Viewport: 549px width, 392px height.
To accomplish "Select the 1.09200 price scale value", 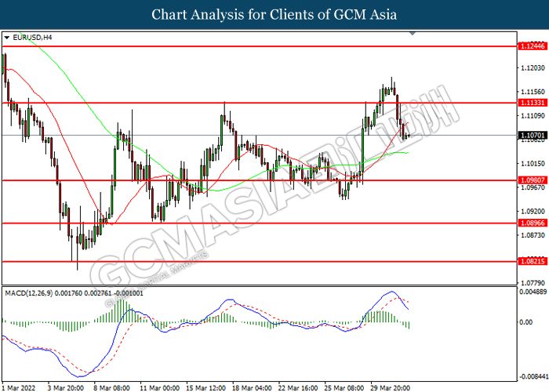I will 533,212.
